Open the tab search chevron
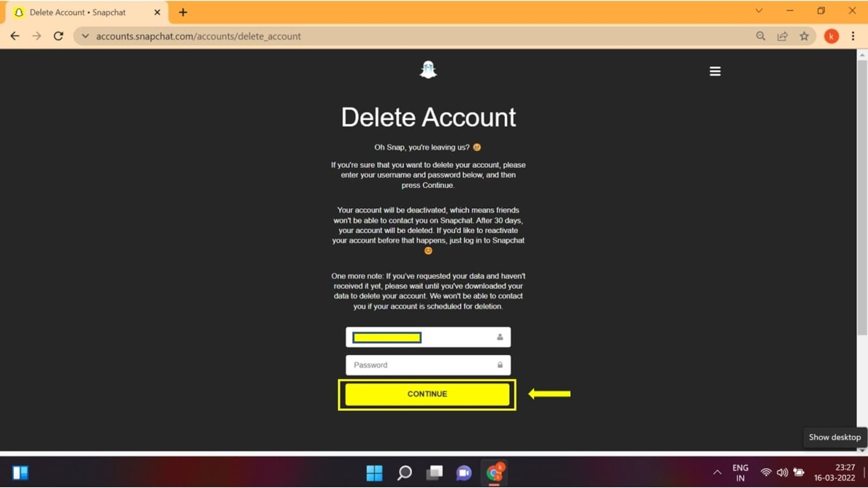 pyautogui.click(x=759, y=11)
